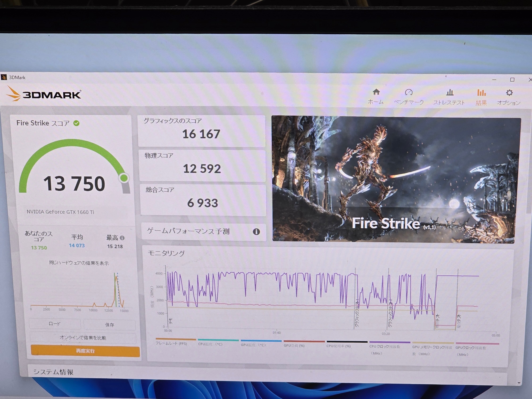Click 同じハードウェアの結果を表示 link
The width and height of the screenshot is (532, 399).
click(x=79, y=263)
